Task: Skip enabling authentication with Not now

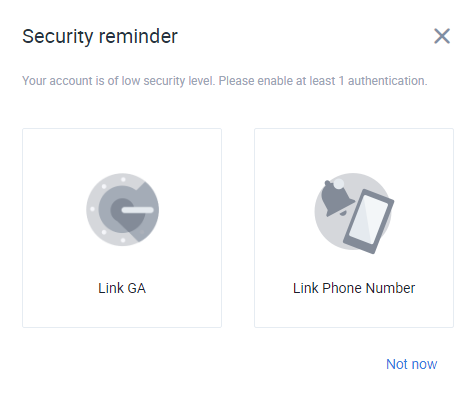Action: point(411,364)
